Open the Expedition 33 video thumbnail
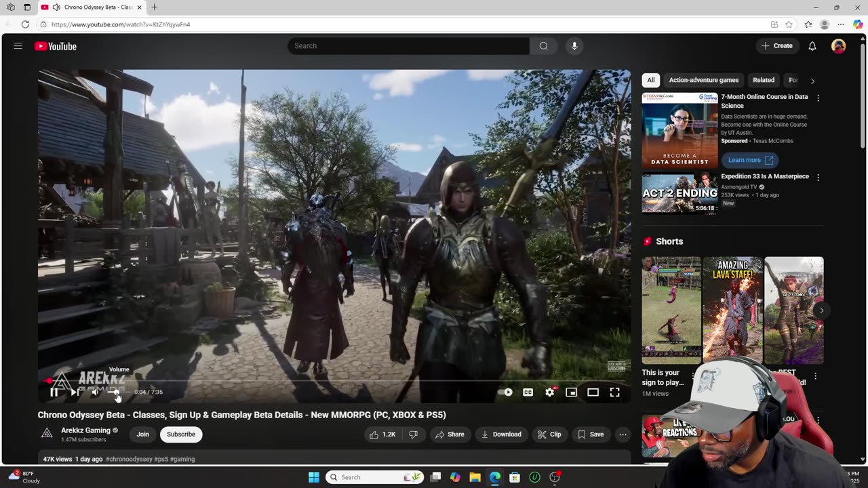The height and width of the screenshot is (488, 868). tap(679, 194)
